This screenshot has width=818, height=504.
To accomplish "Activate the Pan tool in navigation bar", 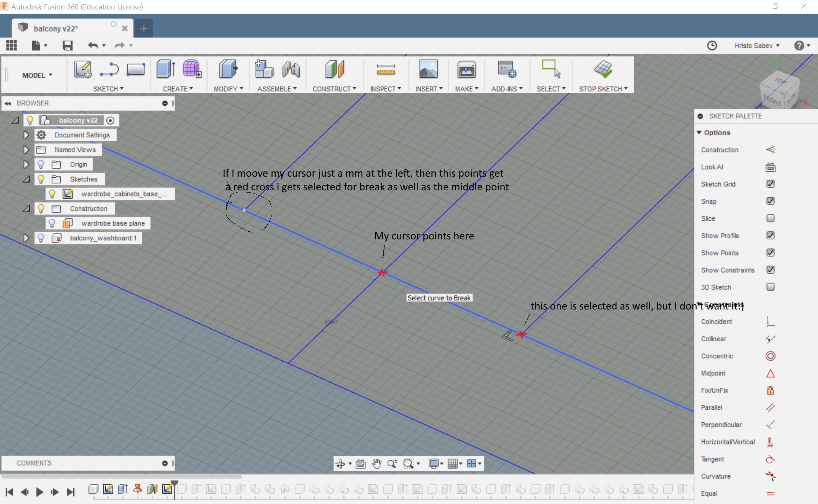I will 377,463.
